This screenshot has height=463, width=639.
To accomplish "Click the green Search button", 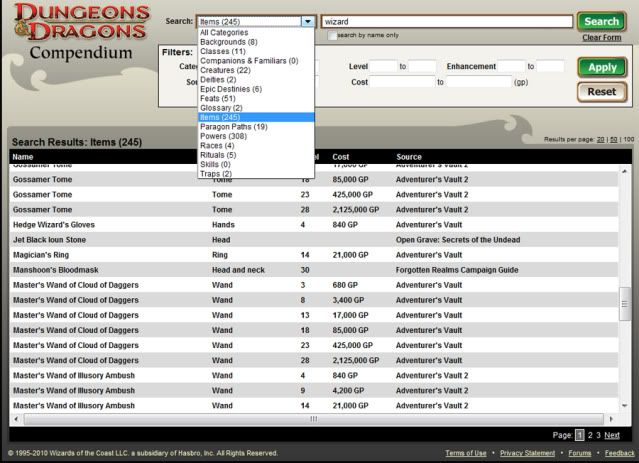I will 601,21.
